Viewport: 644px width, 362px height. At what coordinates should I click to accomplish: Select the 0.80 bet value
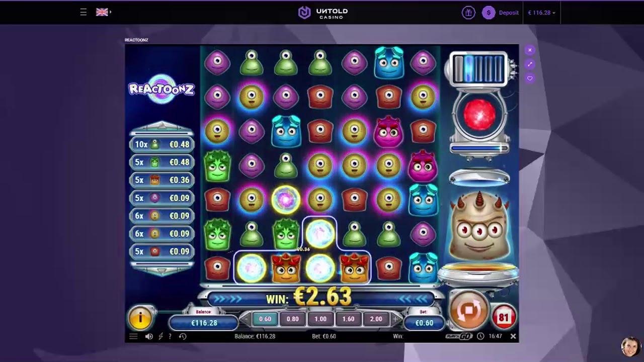click(292, 319)
